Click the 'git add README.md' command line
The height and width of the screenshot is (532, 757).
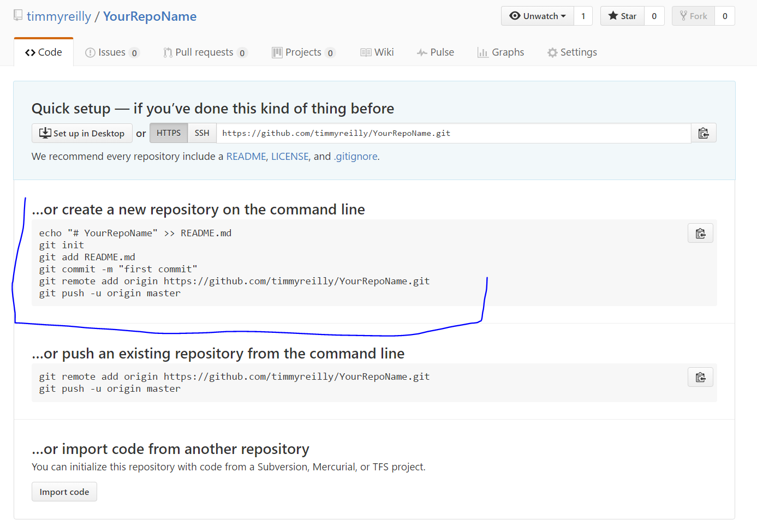click(x=87, y=257)
